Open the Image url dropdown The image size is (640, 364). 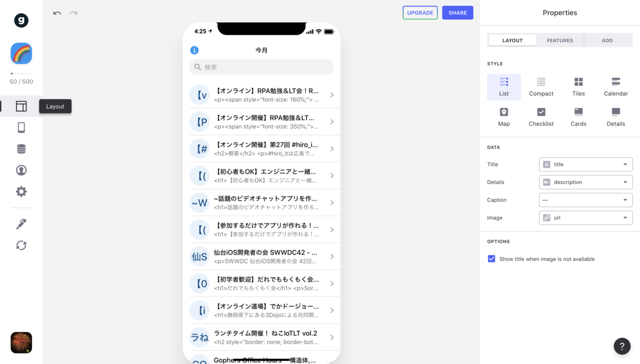coord(586,217)
